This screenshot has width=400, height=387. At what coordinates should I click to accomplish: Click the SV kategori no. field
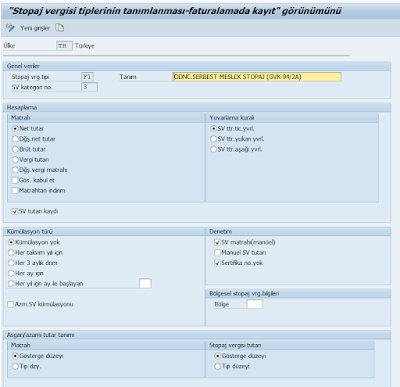(89, 87)
